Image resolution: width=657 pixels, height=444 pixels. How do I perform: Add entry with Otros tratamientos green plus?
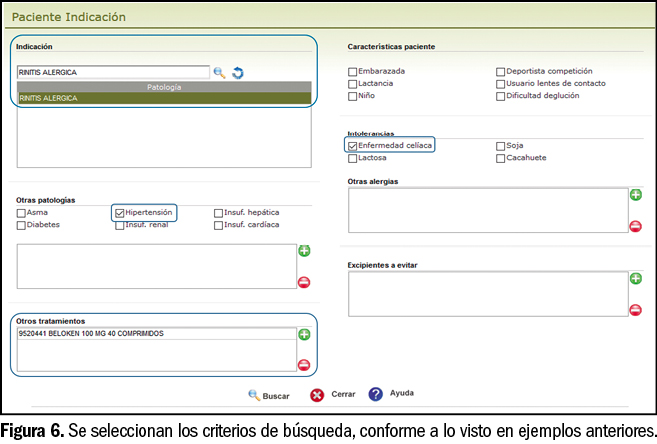click(304, 334)
